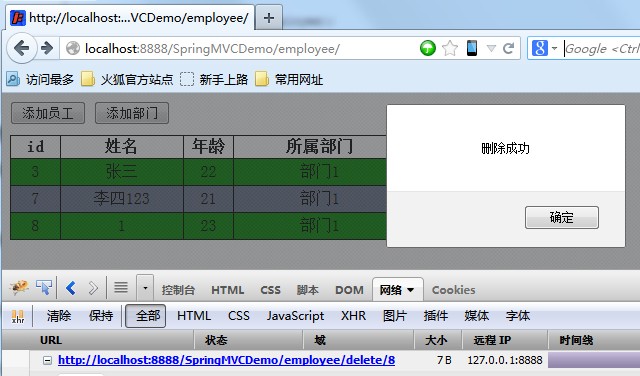Filter network requests by CSS type
The image size is (640, 376).
click(239, 316)
